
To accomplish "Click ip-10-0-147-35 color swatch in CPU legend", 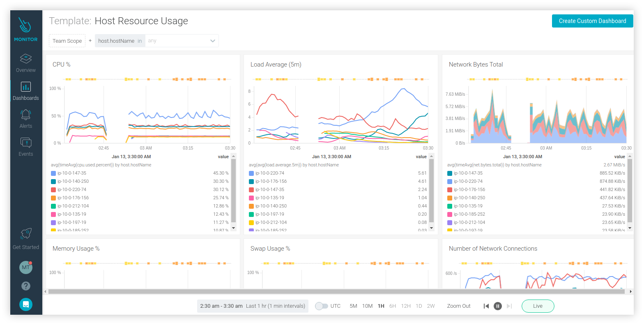I will pyautogui.click(x=53, y=173).
